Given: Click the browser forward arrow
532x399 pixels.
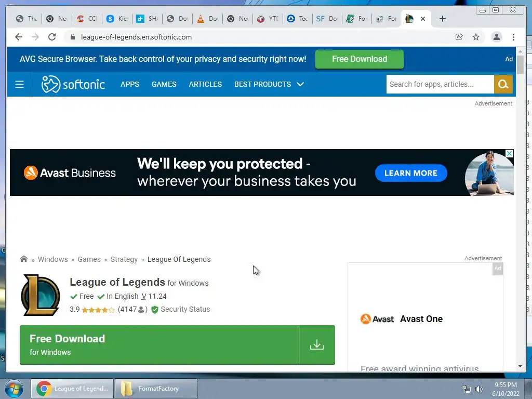Looking at the screenshot, I should click(x=35, y=37).
